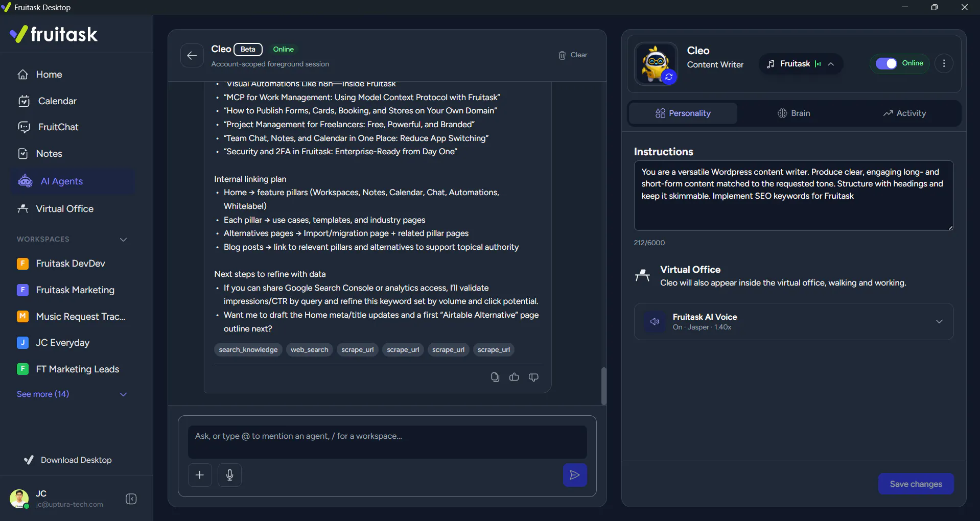Click the fruitask logo
Screen dimensions: 980x521
coord(54,34)
